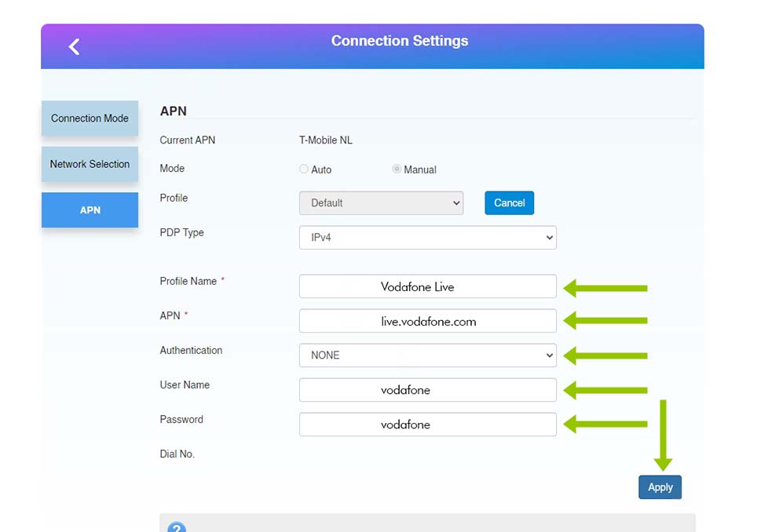
Task: Click the APN field containing live.vodafone.com
Action: point(427,322)
